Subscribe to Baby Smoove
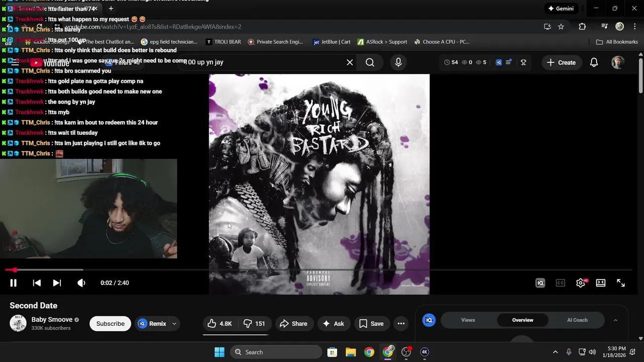The height and width of the screenshot is (362, 644). tap(110, 324)
